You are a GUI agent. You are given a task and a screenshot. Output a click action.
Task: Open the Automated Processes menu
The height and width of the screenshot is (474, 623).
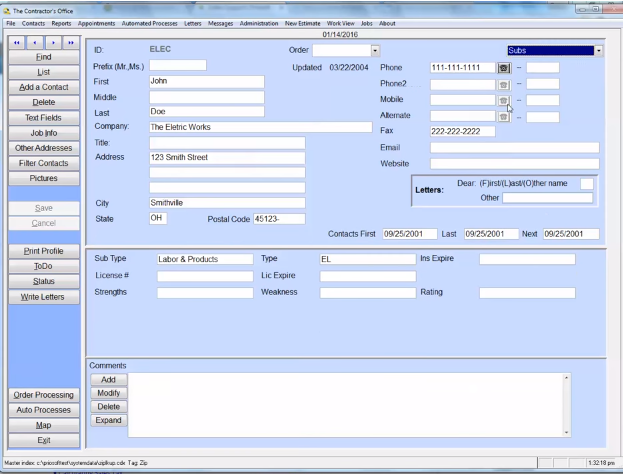pos(148,23)
